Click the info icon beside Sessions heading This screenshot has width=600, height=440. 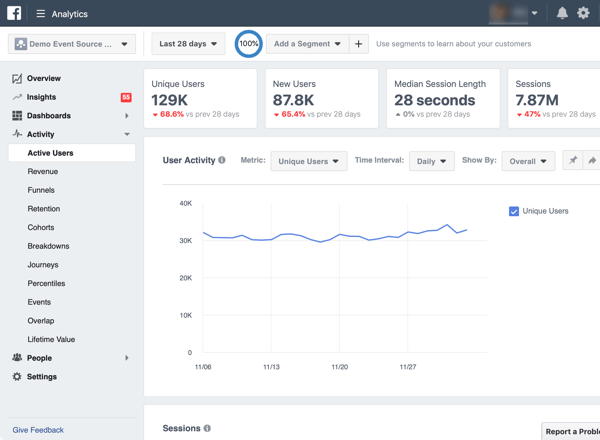[207, 429]
